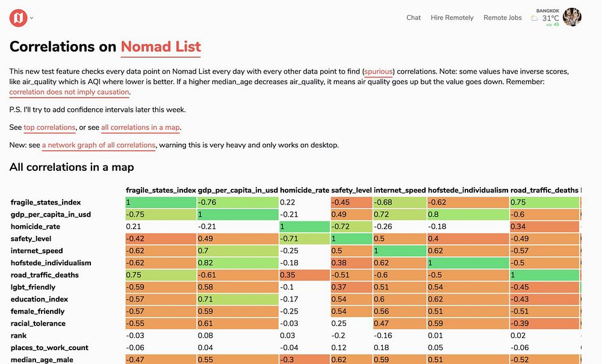Select the rank row label
602x364 pixels.
[x=19, y=336]
